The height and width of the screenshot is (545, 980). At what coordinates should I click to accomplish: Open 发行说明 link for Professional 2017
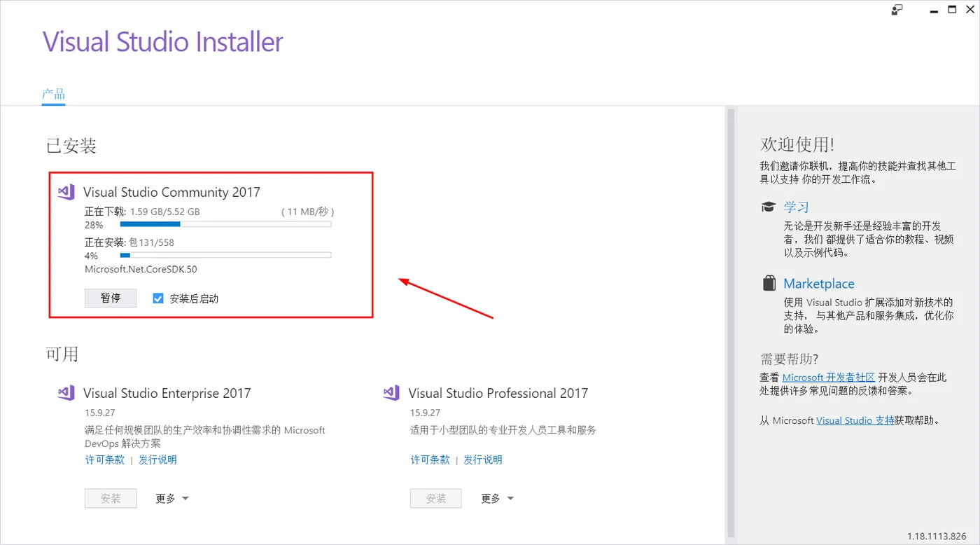483,460
